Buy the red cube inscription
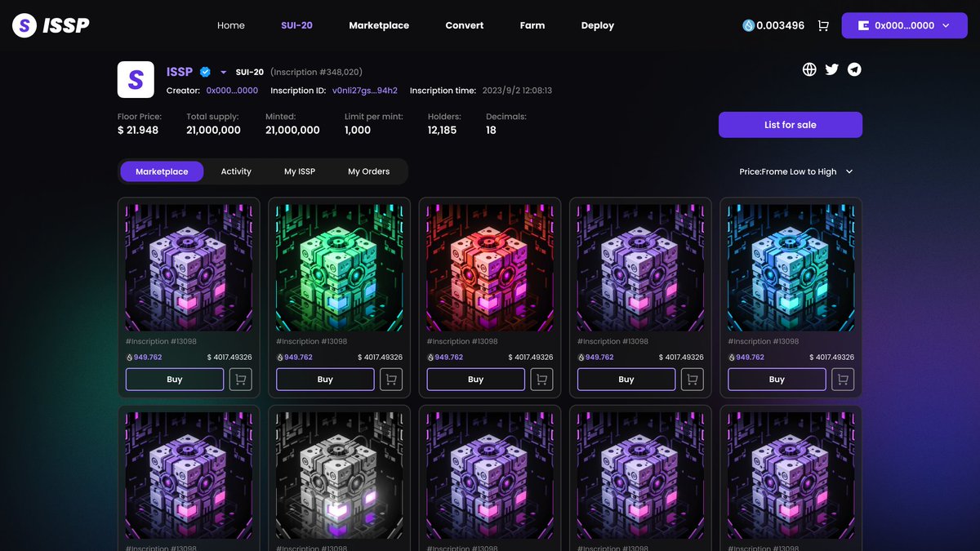Viewport: 980px width, 551px height. click(x=476, y=380)
